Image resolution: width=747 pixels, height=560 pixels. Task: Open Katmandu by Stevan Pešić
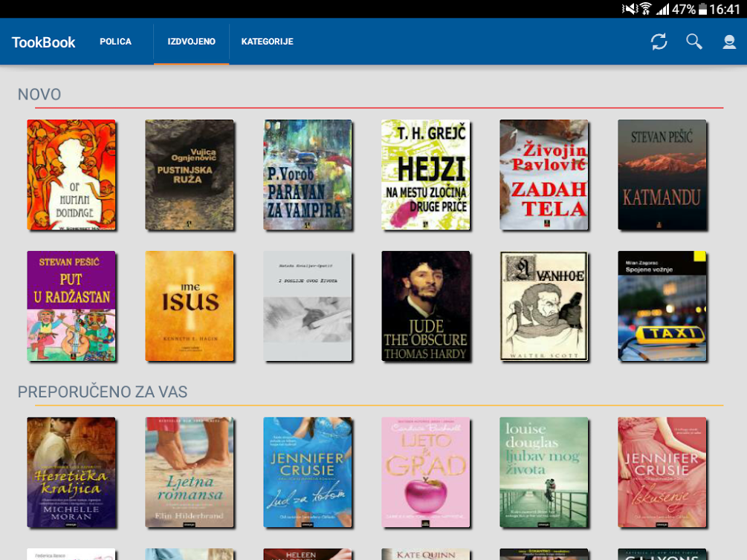tap(662, 175)
